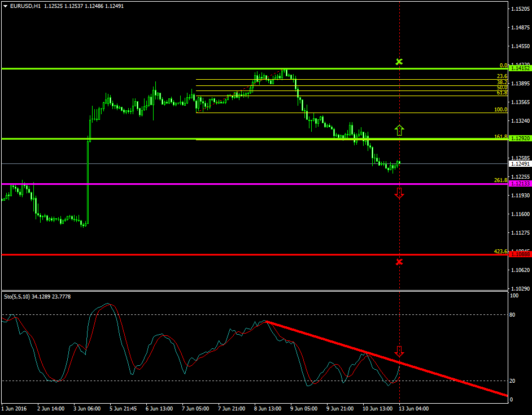This screenshot has height=415, width=532.
Task: Click the yellow-green X mark above the top line
Action: pyautogui.click(x=399, y=61)
